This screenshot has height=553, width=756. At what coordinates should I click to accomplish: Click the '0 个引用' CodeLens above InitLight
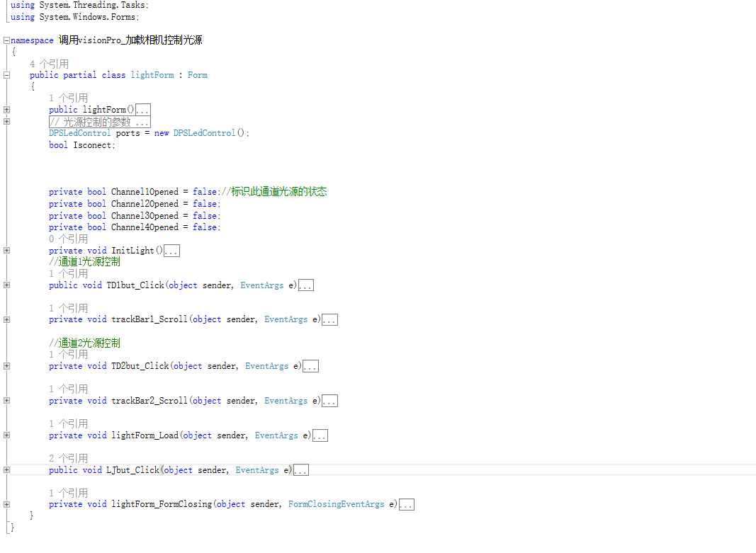(x=69, y=239)
